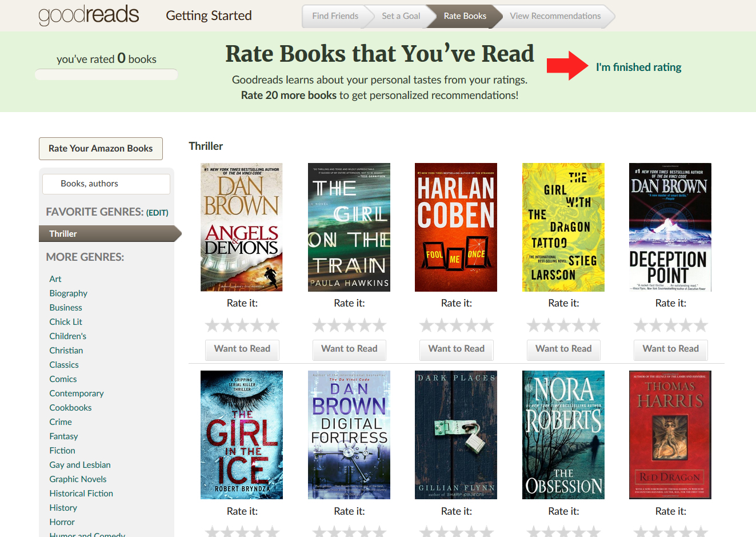
Task: Open Harlan Coben Fool Me Once cover
Action: (456, 227)
